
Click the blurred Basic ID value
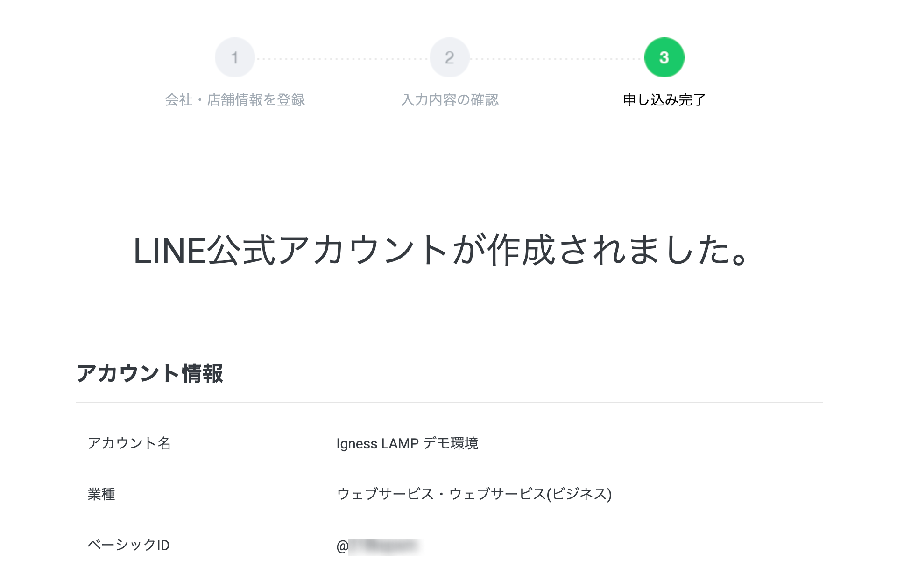385,546
